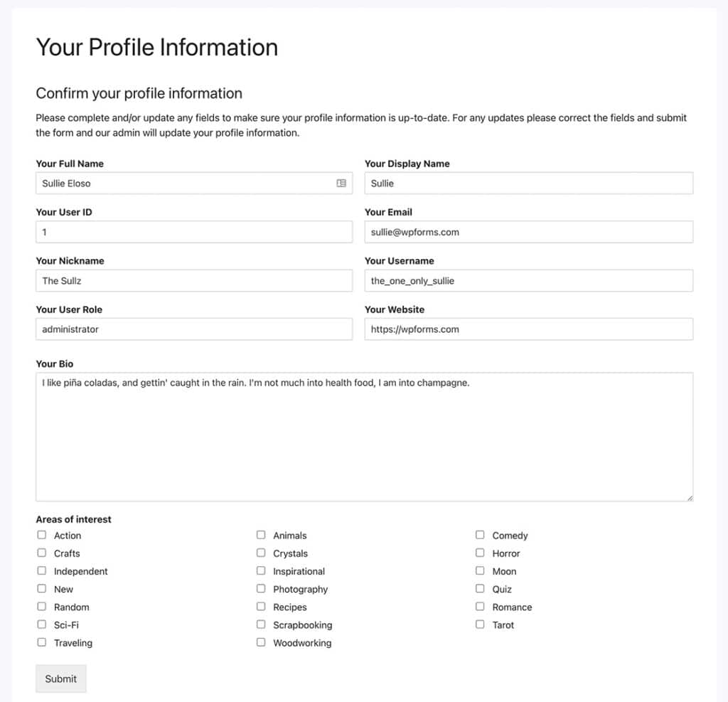The image size is (728, 702).
Task: Enable the Tarot interest option
Action: coord(481,624)
